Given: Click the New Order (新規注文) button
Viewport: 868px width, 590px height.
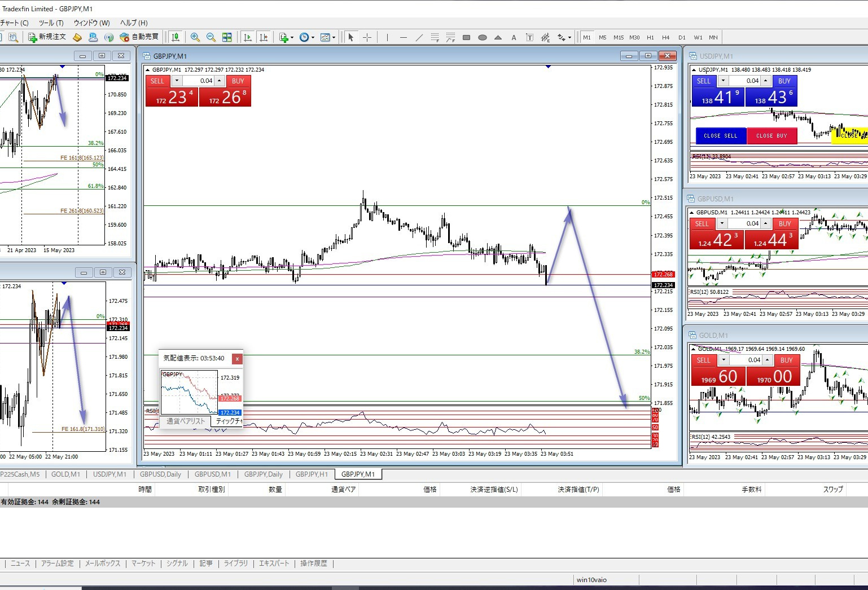Looking at the screenshot, I should [47, 37].
